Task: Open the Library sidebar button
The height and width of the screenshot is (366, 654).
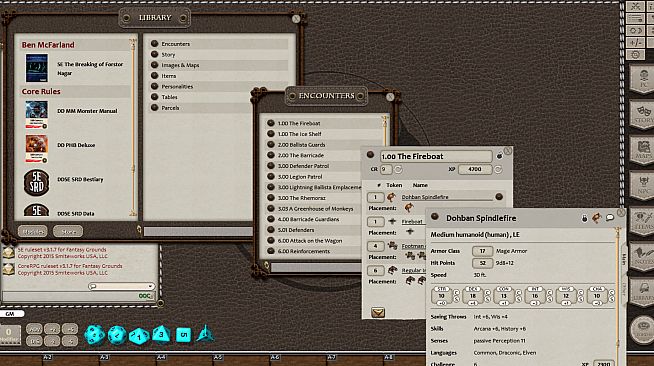Action: pos(642,292)
